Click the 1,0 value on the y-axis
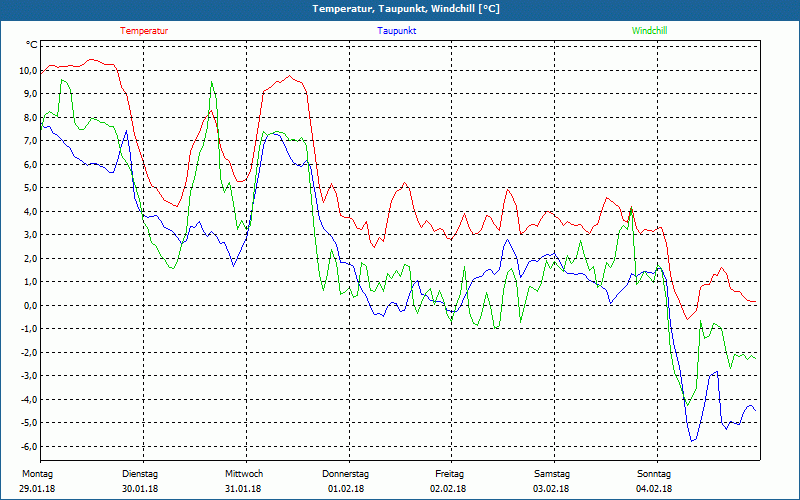The image size is (800, 500). click(30, 282)
